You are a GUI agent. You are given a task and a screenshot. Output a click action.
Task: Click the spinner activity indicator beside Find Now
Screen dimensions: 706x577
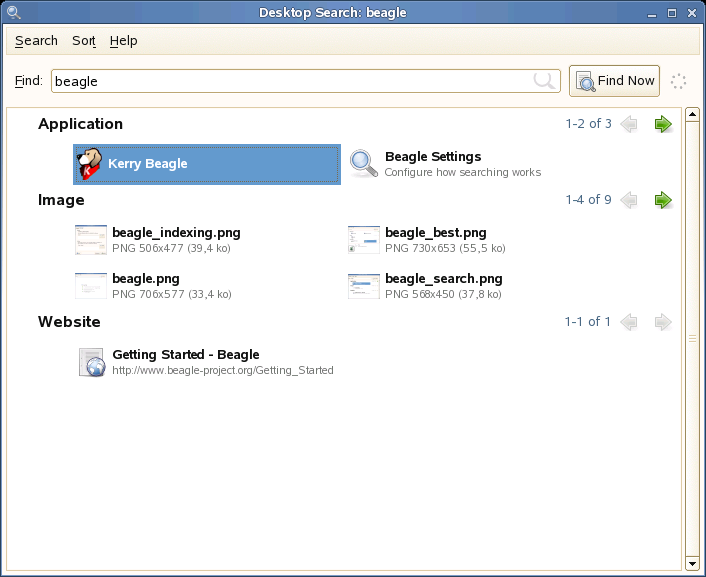tap(678, 82)
